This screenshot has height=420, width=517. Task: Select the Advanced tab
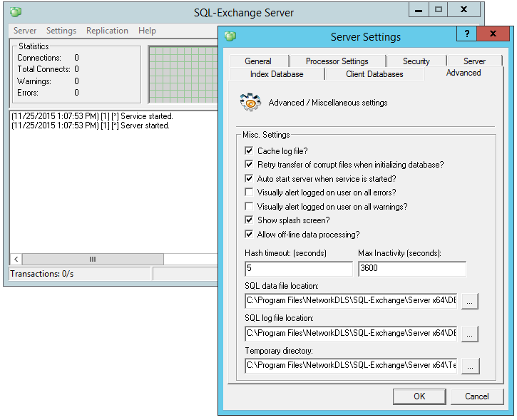464,73
